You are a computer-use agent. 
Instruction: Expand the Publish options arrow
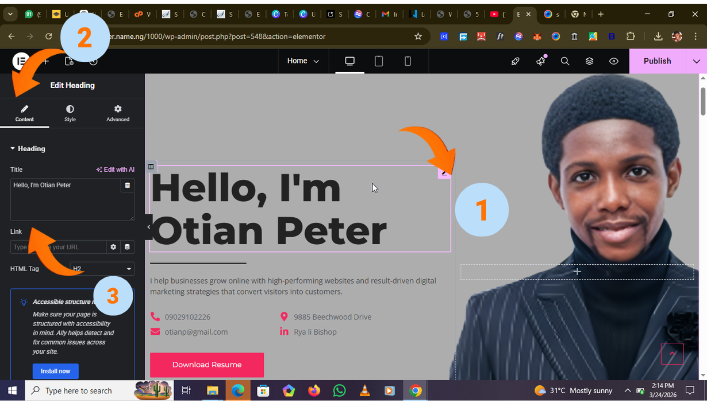click(696, 61)
